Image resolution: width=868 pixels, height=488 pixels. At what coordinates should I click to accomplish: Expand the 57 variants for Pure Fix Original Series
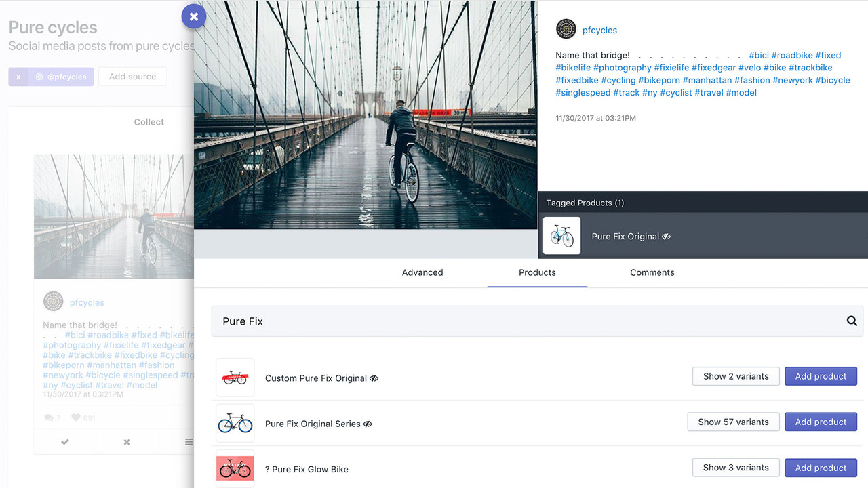point(733,422)
